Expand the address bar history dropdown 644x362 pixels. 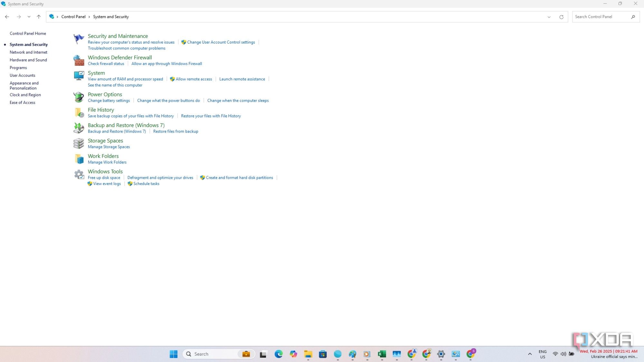point(549,17)
